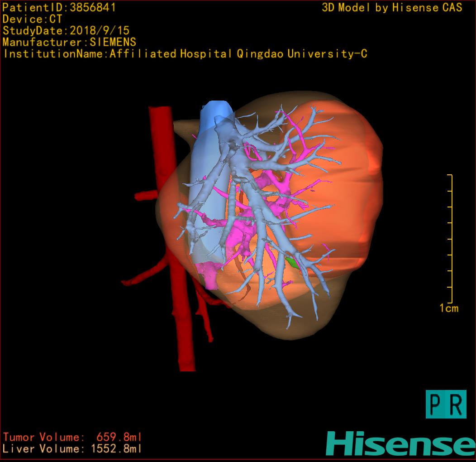Screen dimensions: 476x462
Task: Click the PR orientation indicator icon
Action: (446, 404)
